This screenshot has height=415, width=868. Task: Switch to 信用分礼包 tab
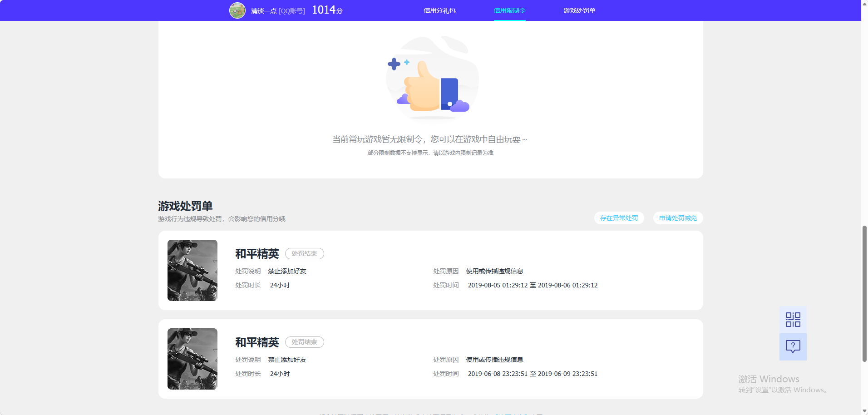click(439, 10)
